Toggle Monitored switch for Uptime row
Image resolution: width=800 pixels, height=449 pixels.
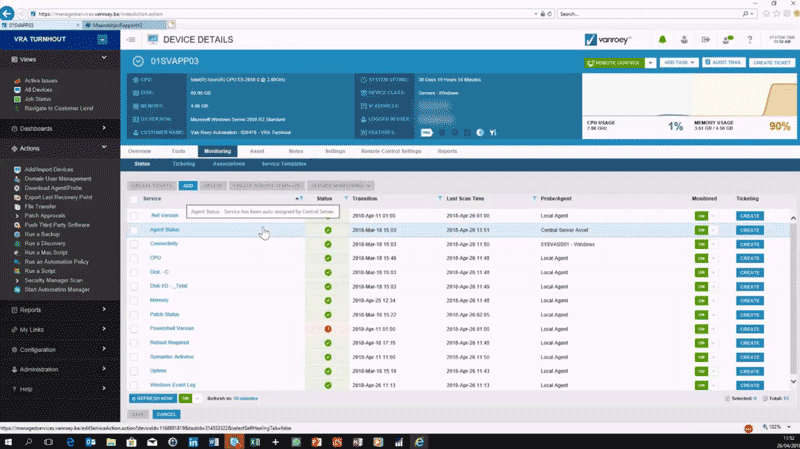(x=706, y=371)
